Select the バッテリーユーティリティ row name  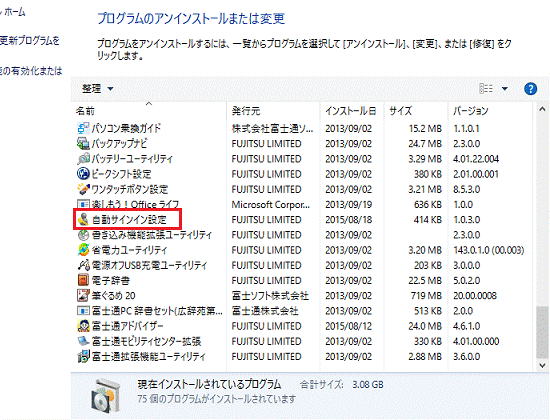tap(132, 159)
